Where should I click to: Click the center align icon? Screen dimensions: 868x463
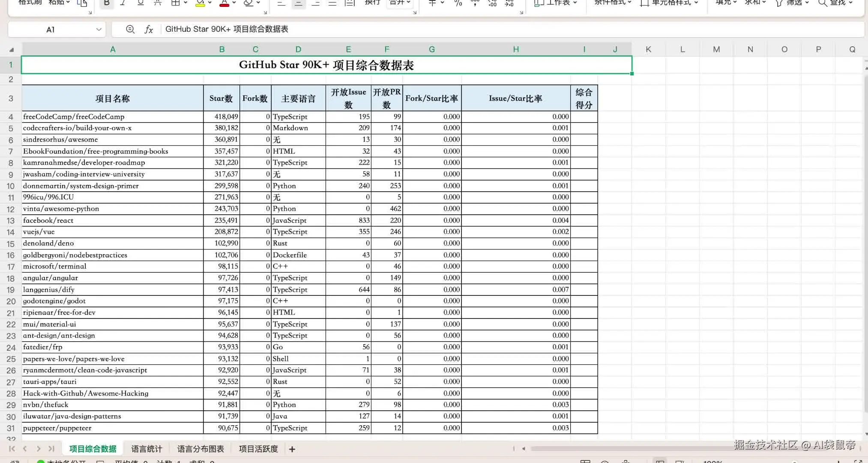pyautogui.click(x=299, y=3)
